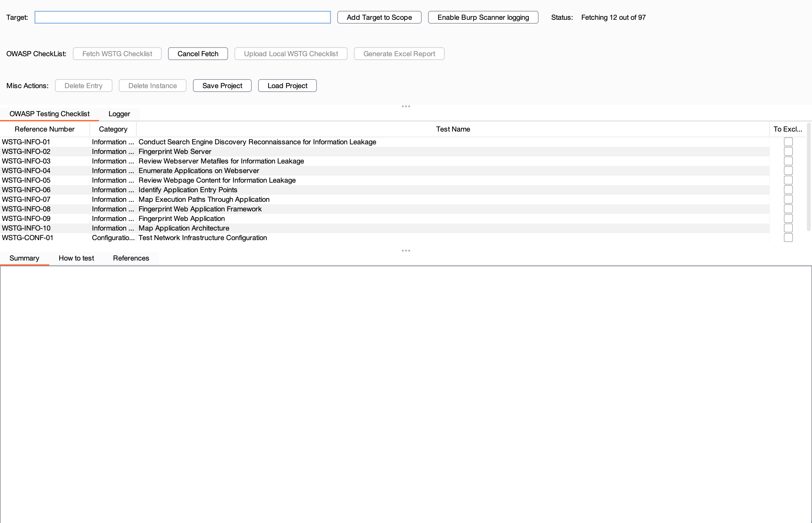Check exclude box for WSTG-INFO-07
This screenshot has width=812, height=523.
[x=788, y=199]
